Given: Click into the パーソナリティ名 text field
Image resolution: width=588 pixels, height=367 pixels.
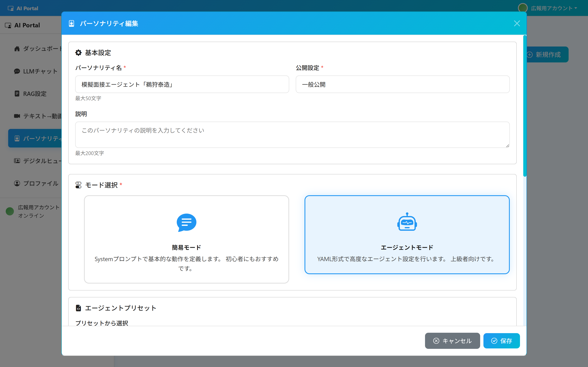Looking at the screenshot, I should [182, 84].
